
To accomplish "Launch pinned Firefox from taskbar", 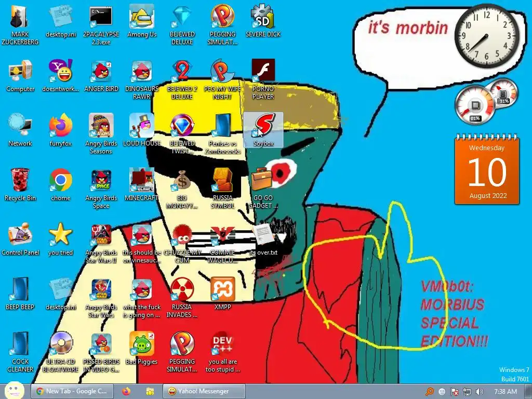I will tap(126, 391).
